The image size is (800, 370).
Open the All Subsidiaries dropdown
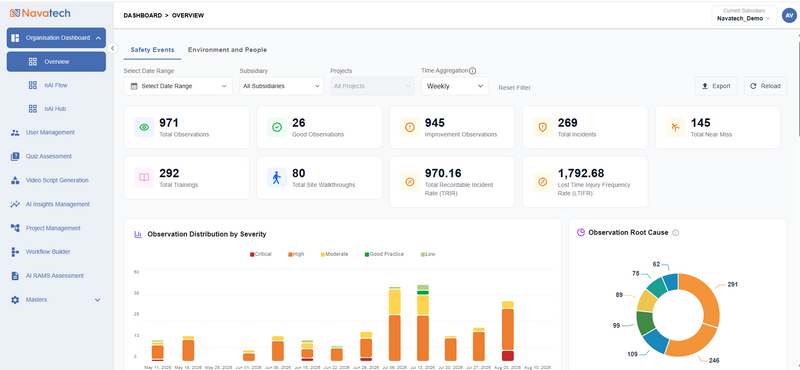pyautogui.click(x=282, y=86)
